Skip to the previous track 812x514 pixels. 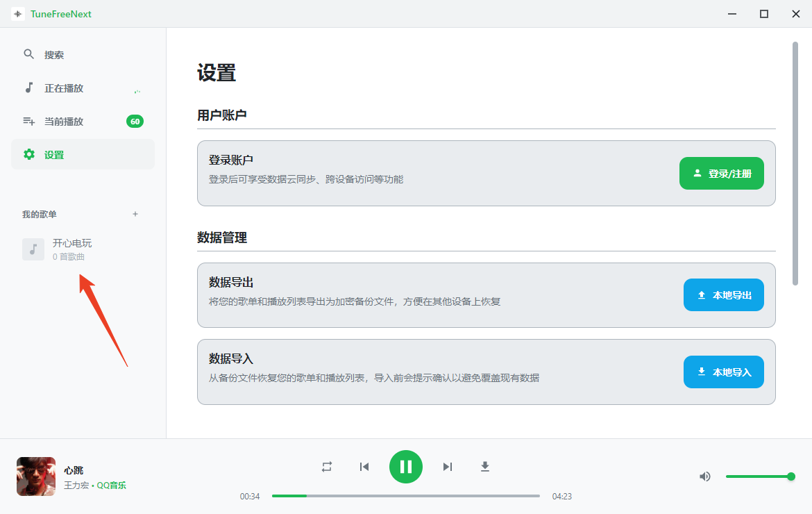pyautogui.click(x=364, y=467)
